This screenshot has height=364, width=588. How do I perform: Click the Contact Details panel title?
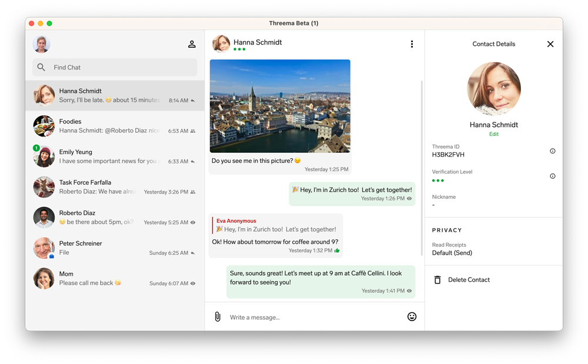(493, 44)
